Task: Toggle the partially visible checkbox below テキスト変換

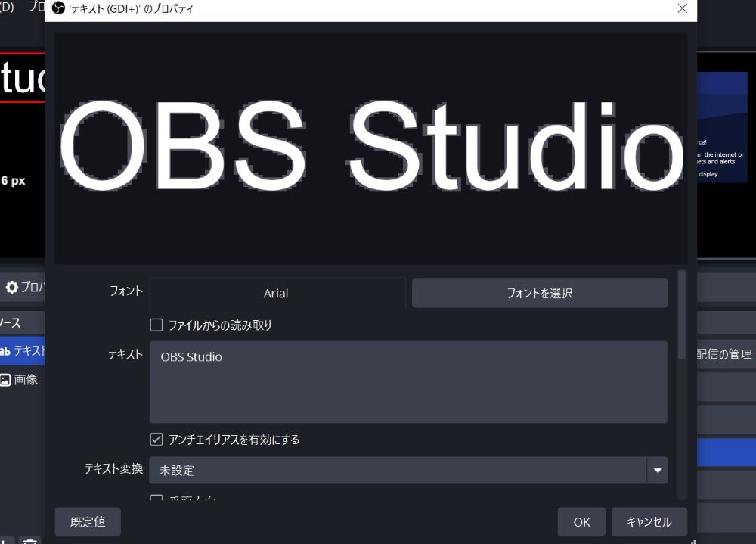Action: point(156,498)
